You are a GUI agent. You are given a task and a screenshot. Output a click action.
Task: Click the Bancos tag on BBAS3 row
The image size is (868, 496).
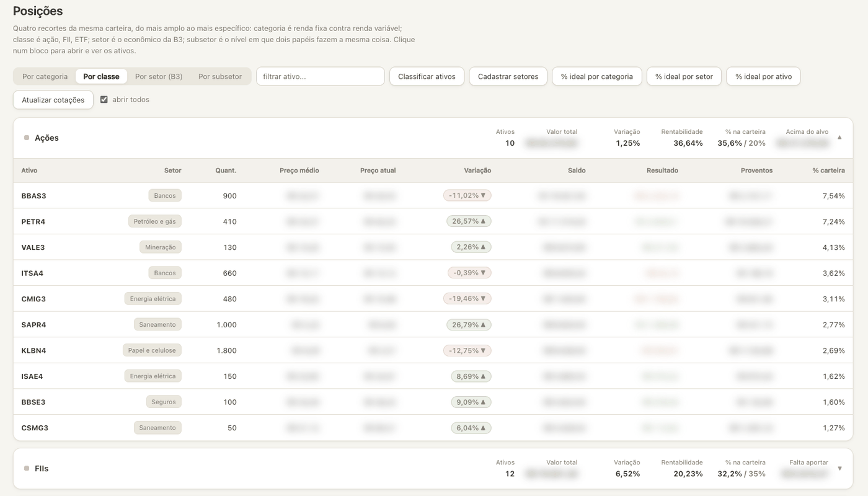pos(165,195)
